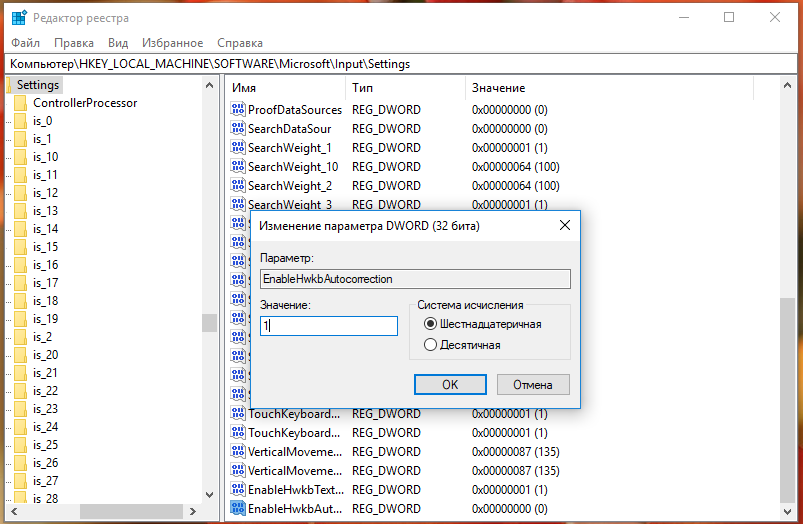This screenshot has width=803, height=524.
Task: Select the is_21 tree key
Action: [x=45, y=373]
